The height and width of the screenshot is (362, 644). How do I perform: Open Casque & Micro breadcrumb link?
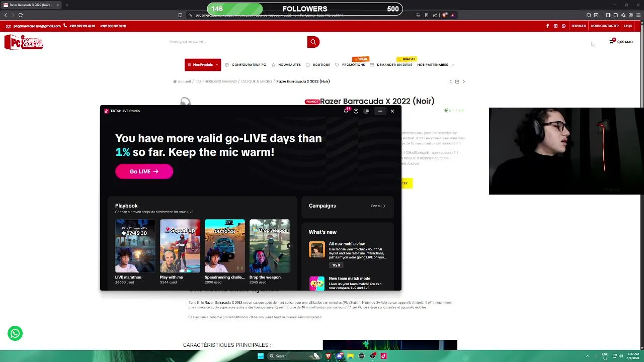pos(257,81)
